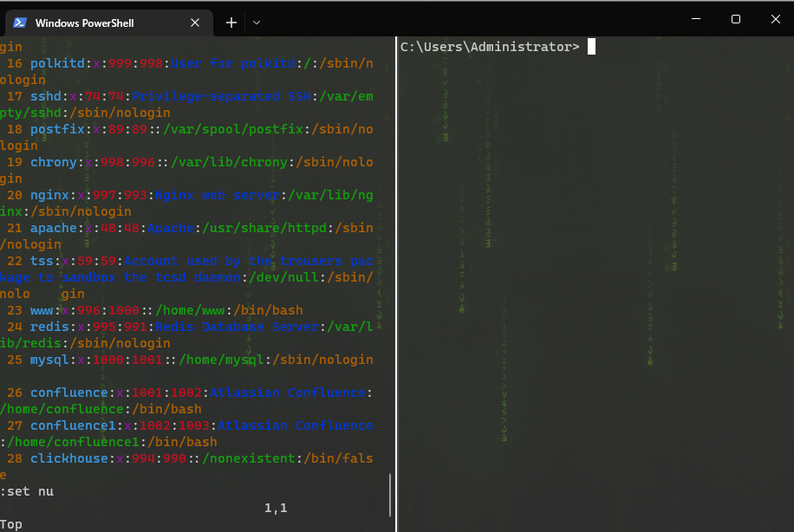Click the 'www' username on line 23
The image size is (794, 532).
click(42, 310)
